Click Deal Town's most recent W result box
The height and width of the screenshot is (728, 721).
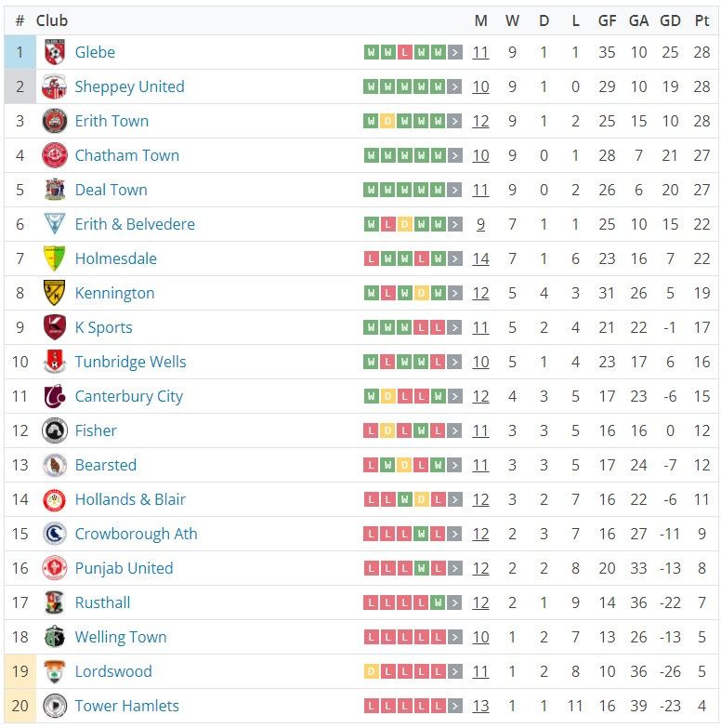[438, 190]
